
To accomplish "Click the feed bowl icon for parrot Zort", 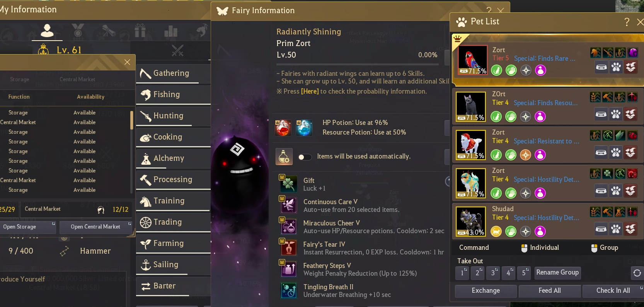I will [x=601, y=67].
